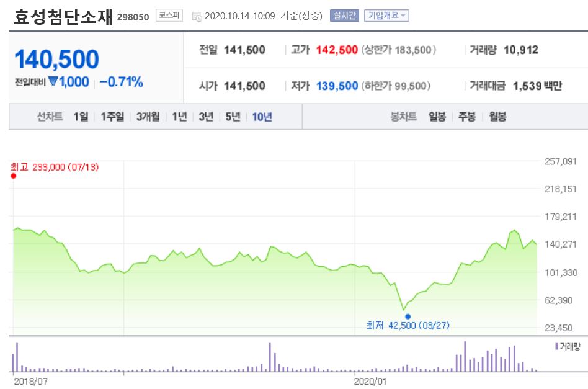
Task: Switch to the 일봉 daily candle chart
Action: coord(437,117)
